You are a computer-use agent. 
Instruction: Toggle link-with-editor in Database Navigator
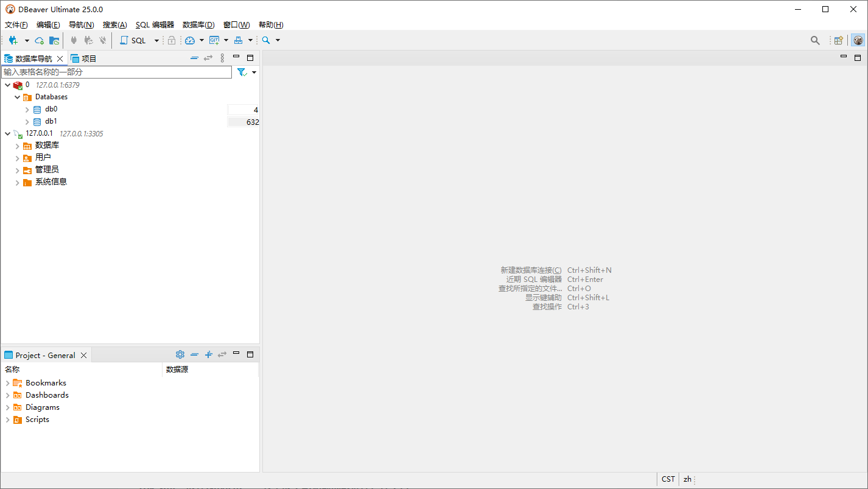208,58
